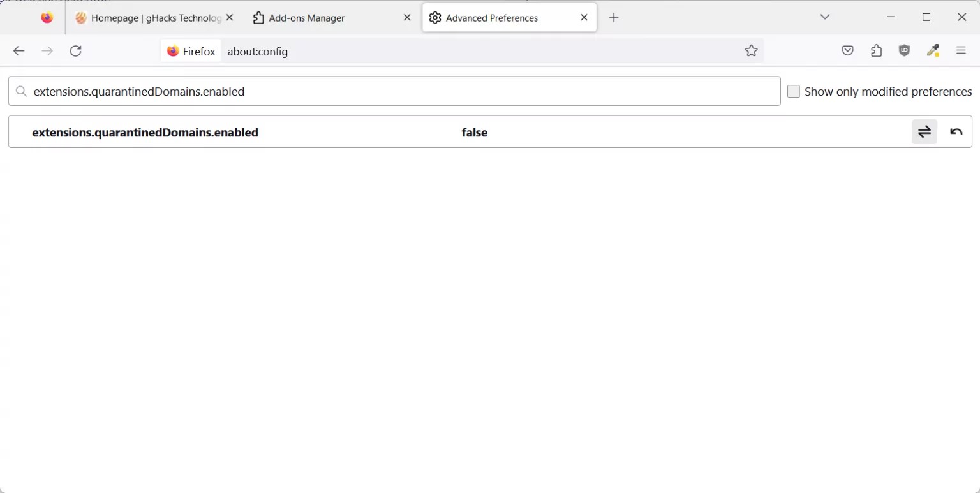
Task: Toggle extensions.quarantinedDomains.enabled to true
Action: coord(924,131)
